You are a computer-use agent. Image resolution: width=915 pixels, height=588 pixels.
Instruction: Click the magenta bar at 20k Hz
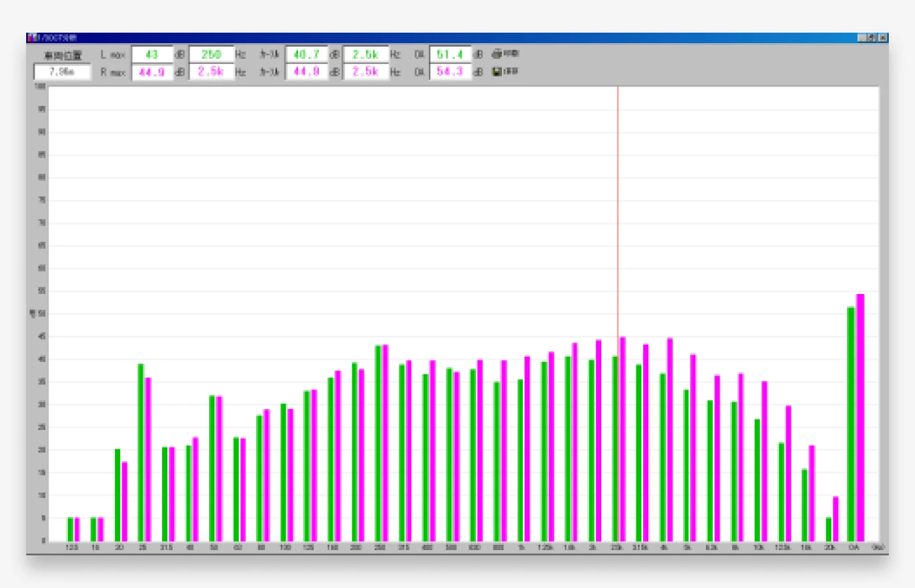pos(835,519)
